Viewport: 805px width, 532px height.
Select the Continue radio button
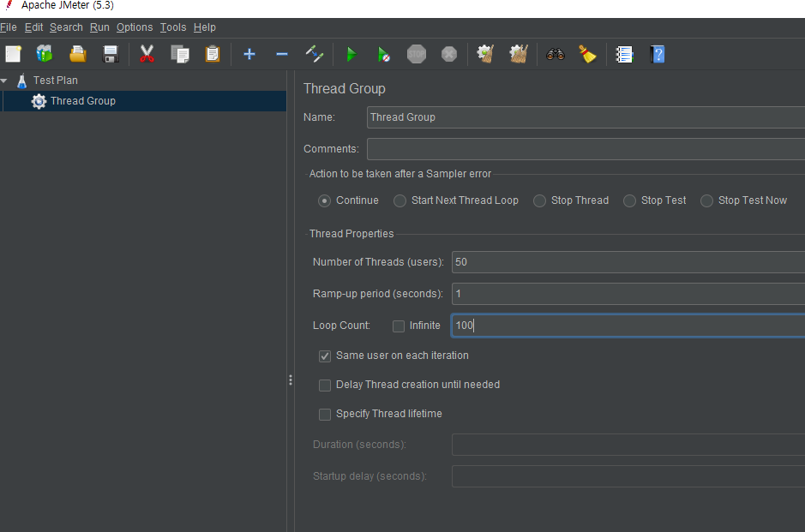324,200
